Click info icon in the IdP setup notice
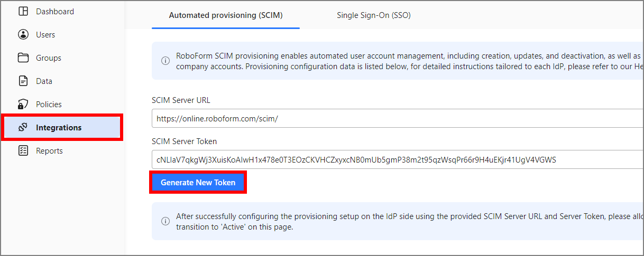Viewport: 644px width, 256px height. click(165, 221)
